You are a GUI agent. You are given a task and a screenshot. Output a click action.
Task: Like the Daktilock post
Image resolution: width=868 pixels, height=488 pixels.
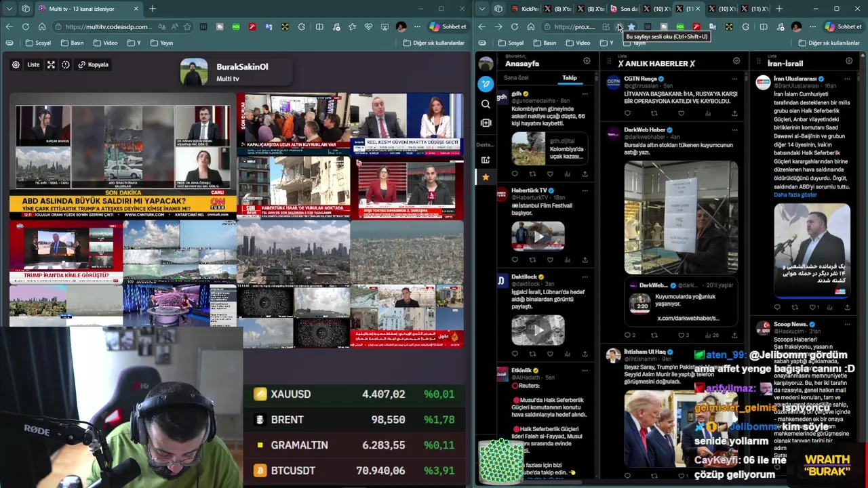pos(550,353)
